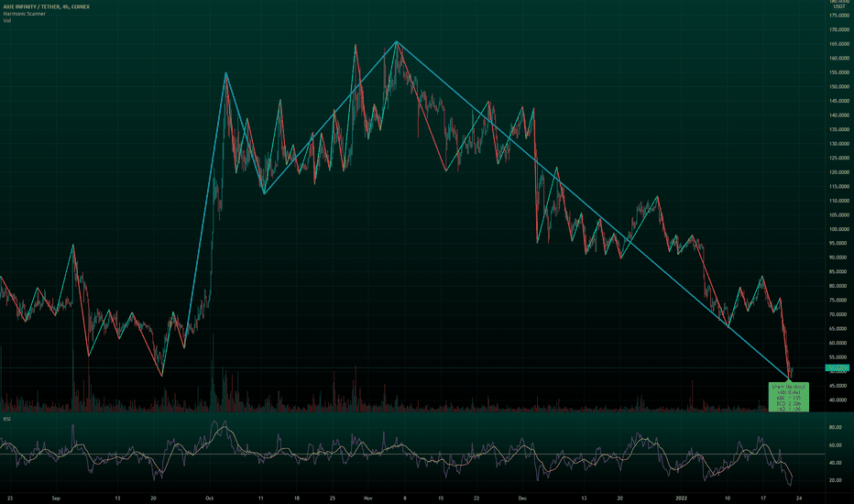Screen dimensions: 854x504
Task: Click the 75.0000 price axis label
Action: pos(838,301)
